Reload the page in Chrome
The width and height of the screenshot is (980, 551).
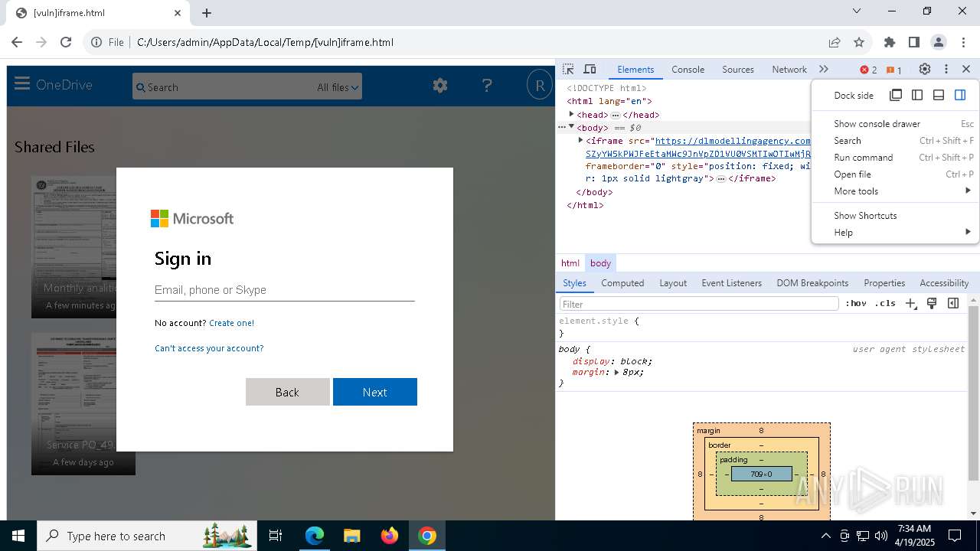click(x=66, y=42)
